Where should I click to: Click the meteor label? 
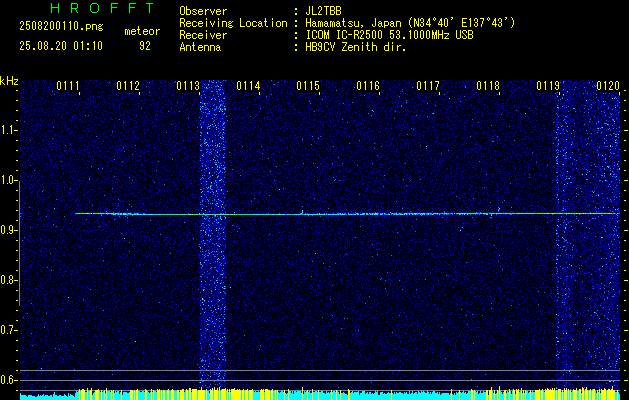[x=142, y=31]
